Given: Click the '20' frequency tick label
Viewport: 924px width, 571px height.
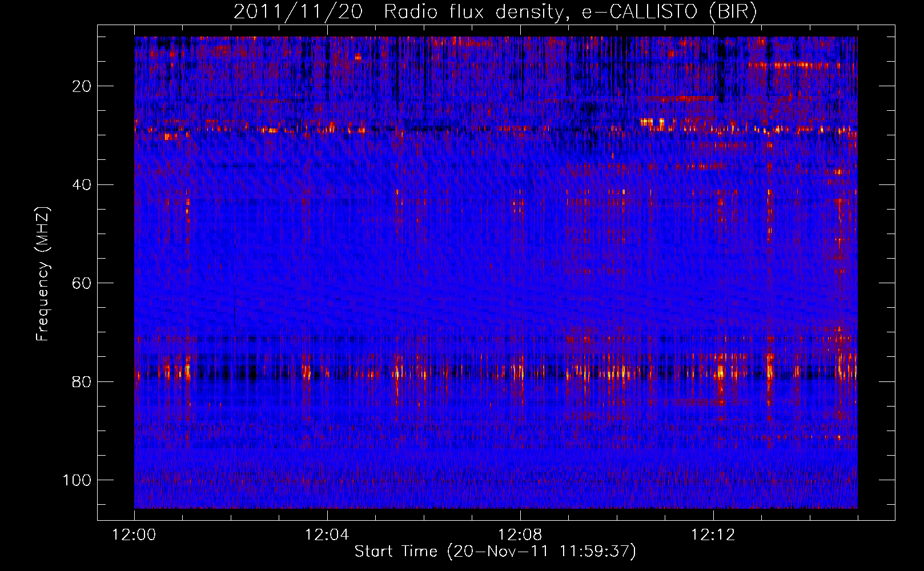Looking at the screenshot, I should click(x=82, y=86).
